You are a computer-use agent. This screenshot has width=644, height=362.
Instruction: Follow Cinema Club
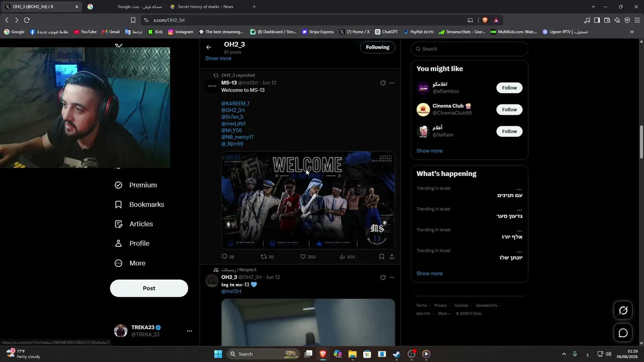pos(509,110)
